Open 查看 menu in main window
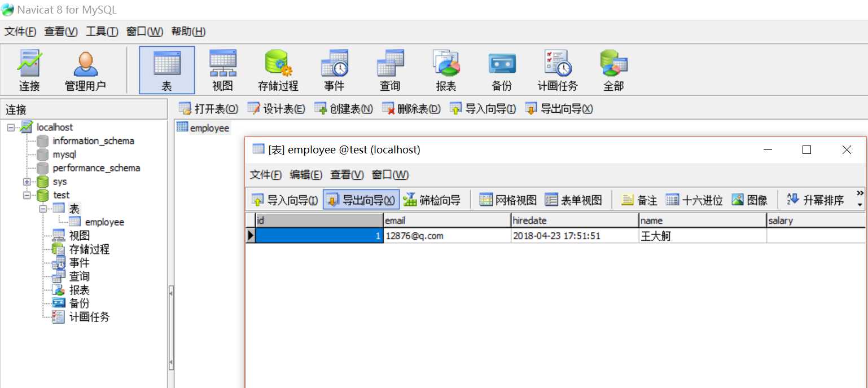This screenshot has width=868, height=388. coord(61,32)
